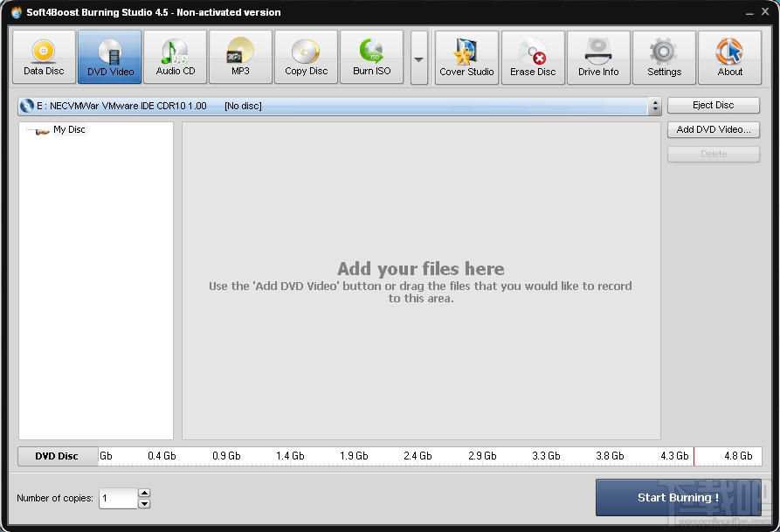Decrease number of copies with down arrow
This screenshot has height=532, width=780.
click(144, 504)
